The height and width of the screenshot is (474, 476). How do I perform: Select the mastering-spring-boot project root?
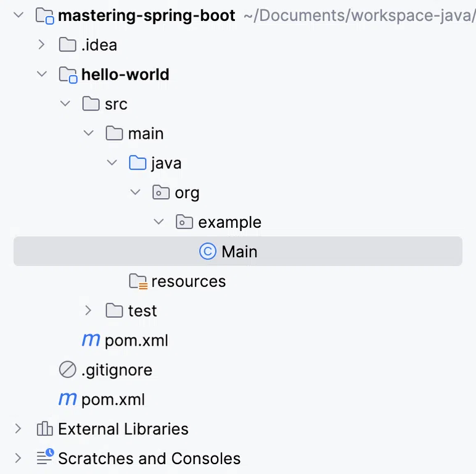[146, 15]
